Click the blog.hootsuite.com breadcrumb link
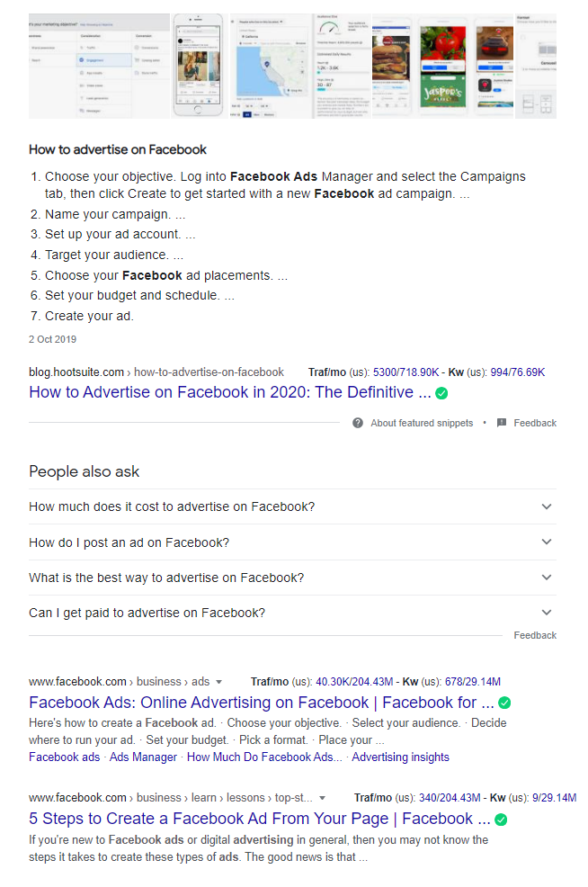 tap(70, 372)
